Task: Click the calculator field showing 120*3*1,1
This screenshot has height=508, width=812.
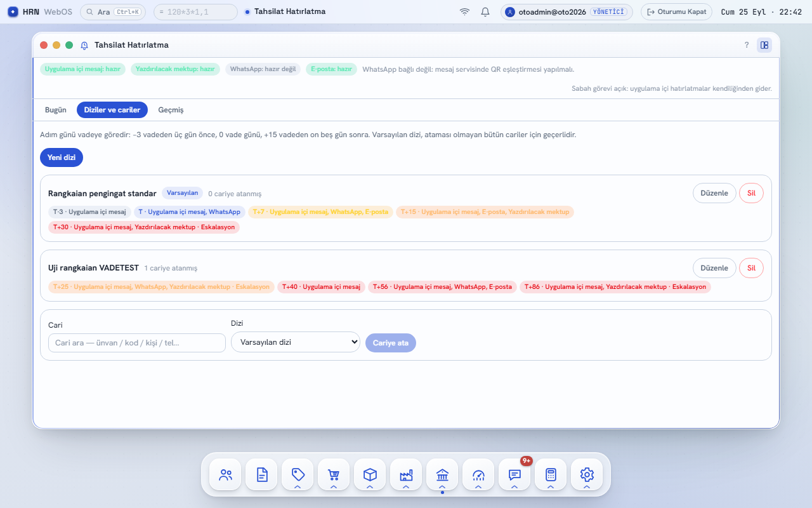Action: click(x=195, y=12)
